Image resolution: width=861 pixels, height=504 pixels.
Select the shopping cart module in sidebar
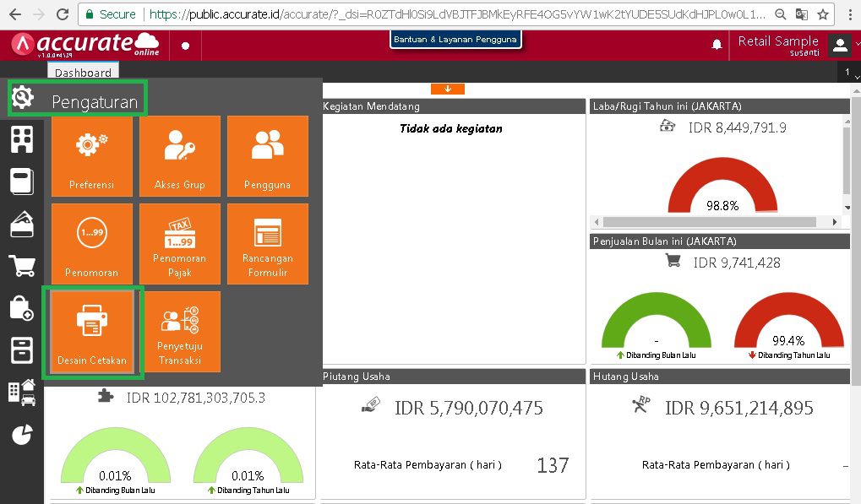click(22, 266)
